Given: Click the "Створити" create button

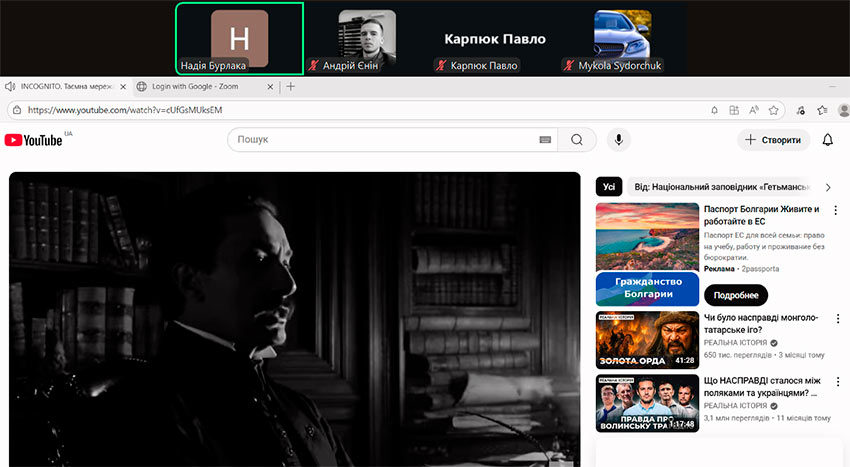Looking at the screenshot, I should (773, 140).
